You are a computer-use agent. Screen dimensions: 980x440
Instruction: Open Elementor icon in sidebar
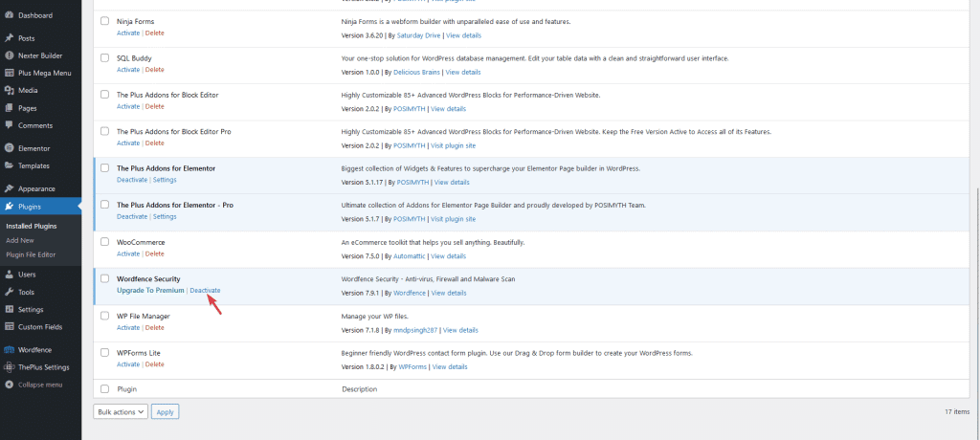click(x=9, y=148)
